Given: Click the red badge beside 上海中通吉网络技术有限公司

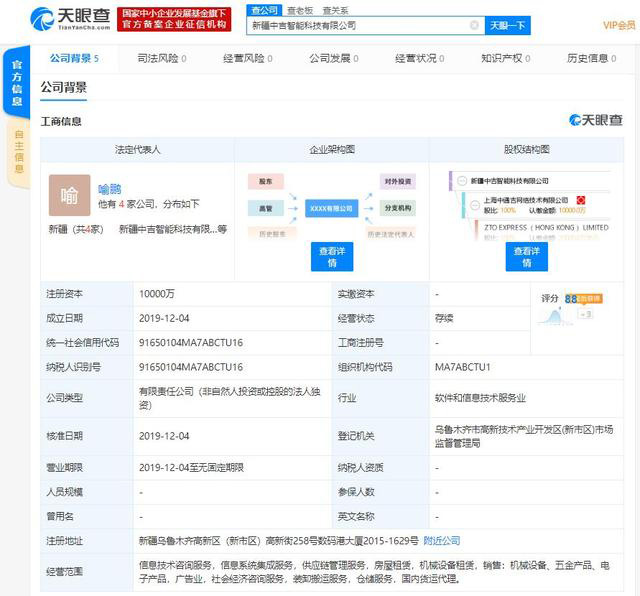Looking at the screenshot, I should [x=581, y=200].
